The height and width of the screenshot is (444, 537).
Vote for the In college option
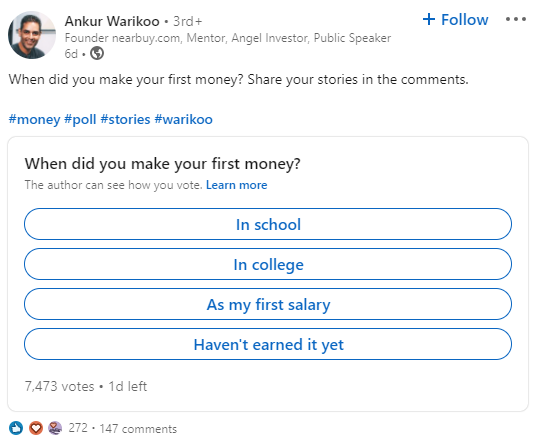[268, 264]
